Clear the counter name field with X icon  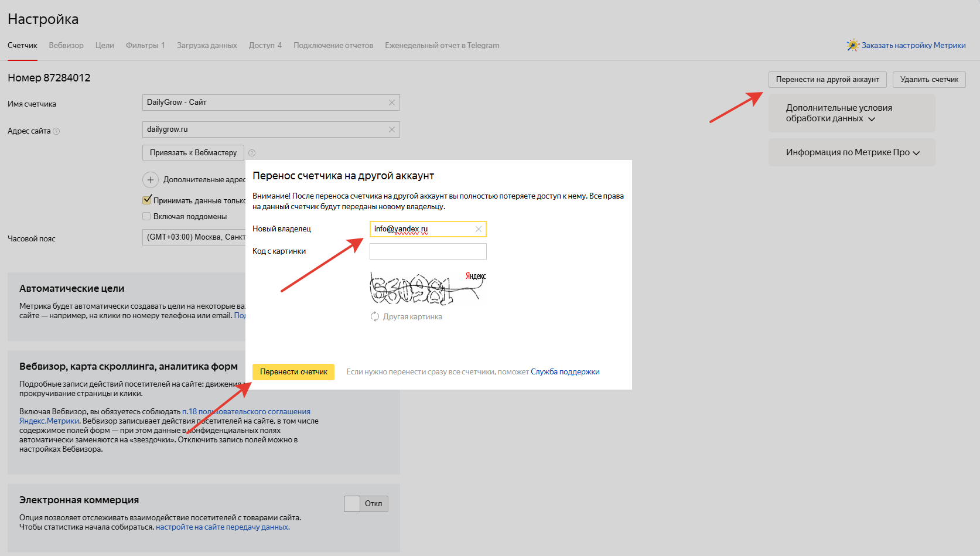[x=392, y=103]
